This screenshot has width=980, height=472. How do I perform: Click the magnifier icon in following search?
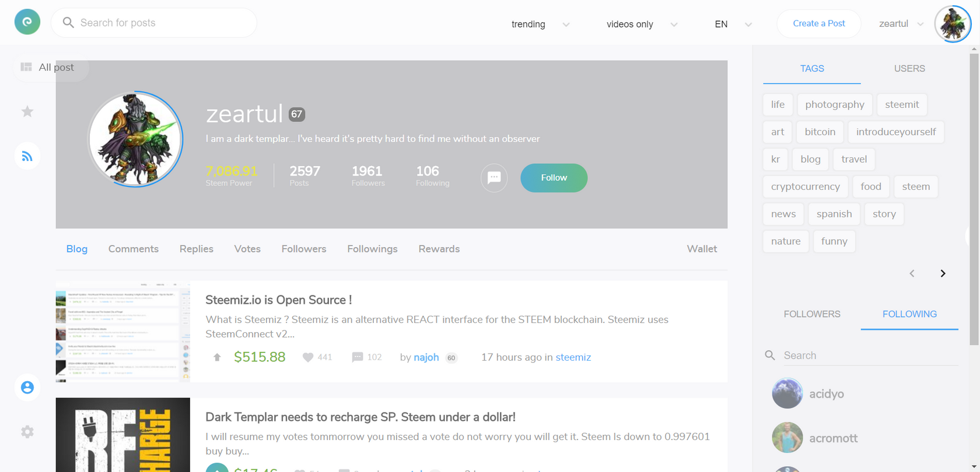point(770,355)
